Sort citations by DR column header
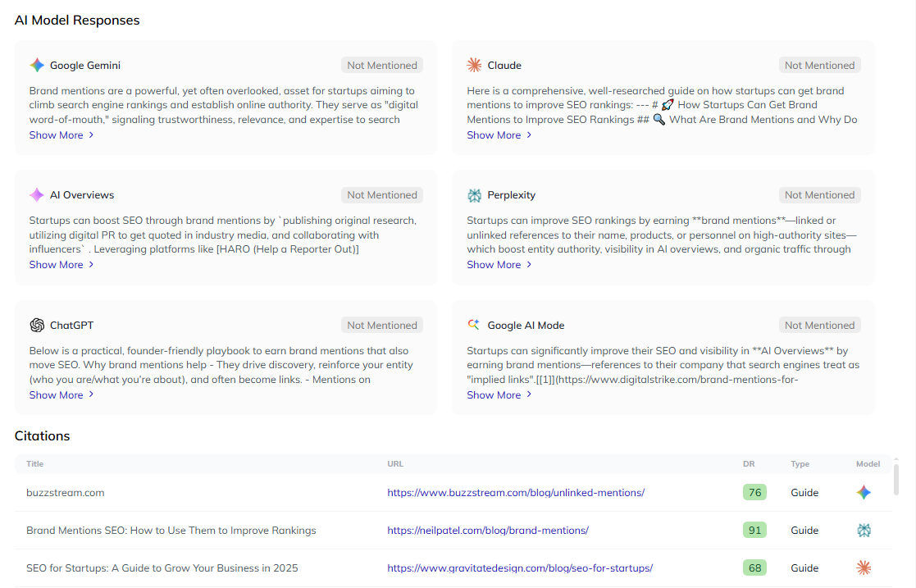This screenshot has width=916, height=588. coord(749,464)
